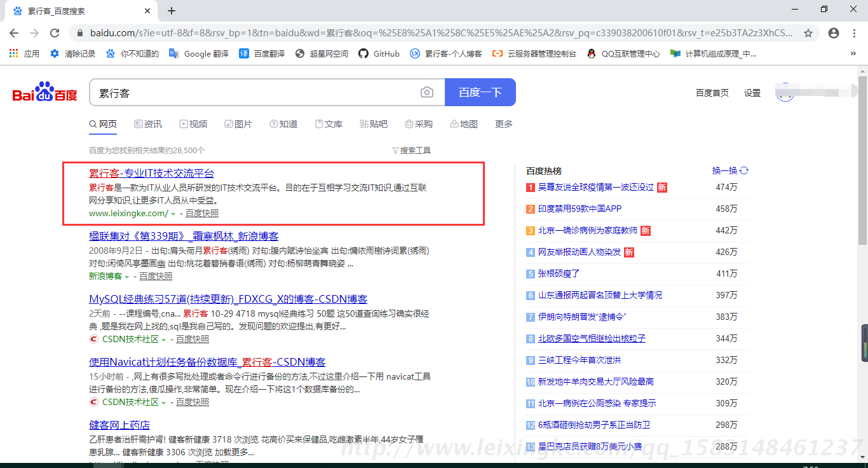Close the 累行客_百度搜索 tab
The image size is (868, 468).
tap(147, 11)
